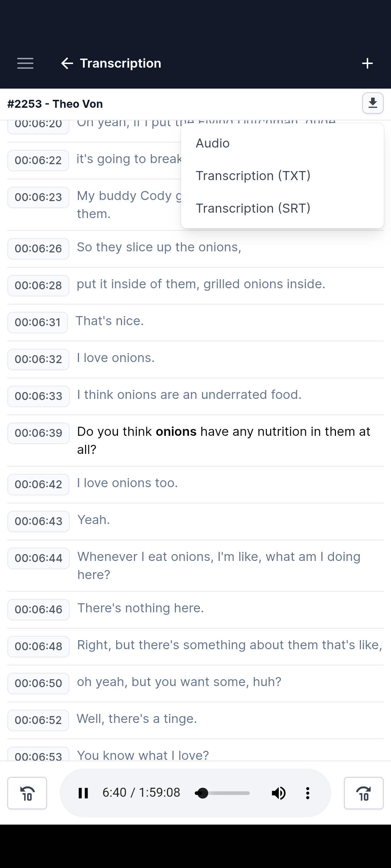This screenshot has width=391, height=868.
Task: Pause the audio playback
Action: tap(83, 793)
